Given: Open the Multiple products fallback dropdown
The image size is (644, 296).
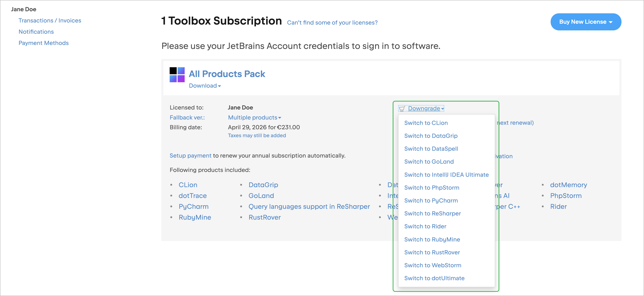Looking at the screenshot, I should (254, 117).
